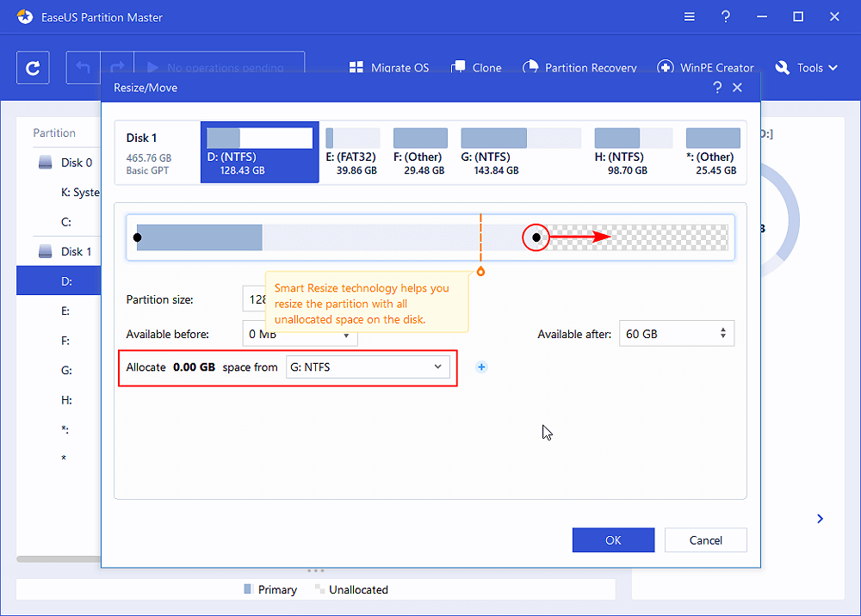Click the Disk 1 label in dialog
This screenshot has width=861, height=616.
click(142, 138)
